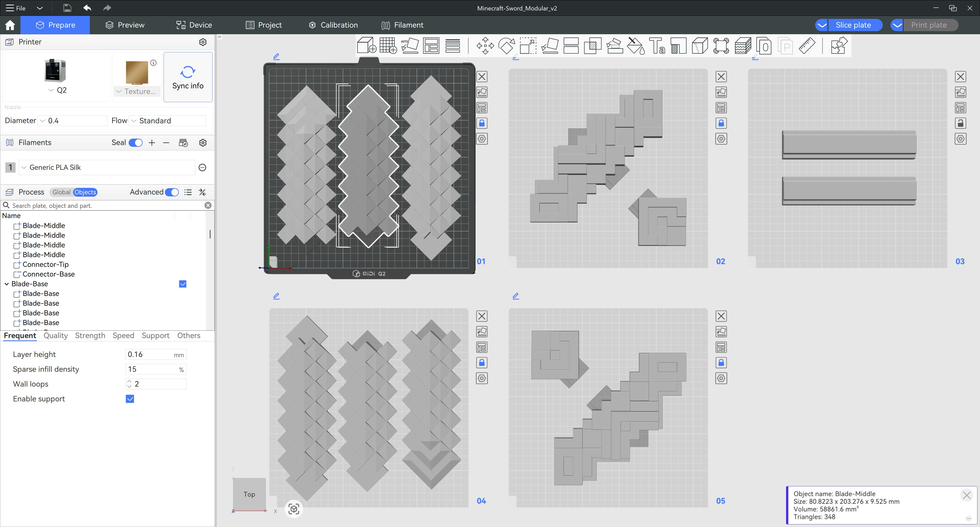Open the Flow Standard dropdown

(167, 121)
